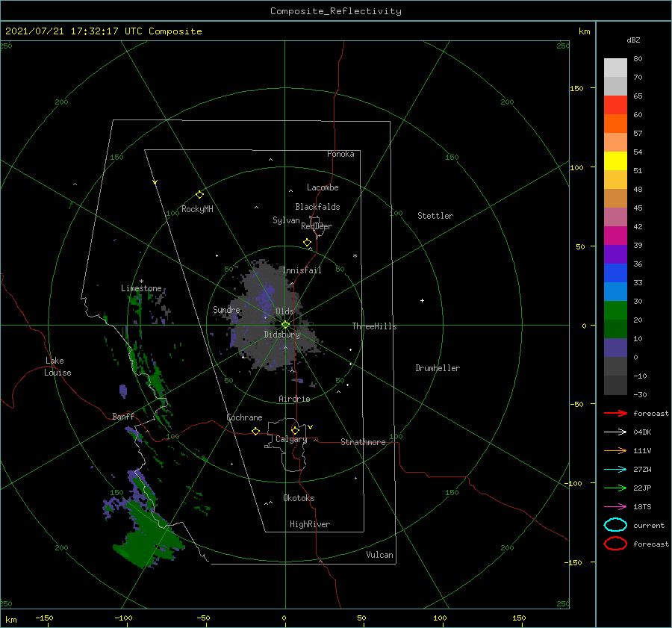672x628 pixels.
Task: Click the yellow diamond marker below RedDeer
Action: [x=307, y=243]
